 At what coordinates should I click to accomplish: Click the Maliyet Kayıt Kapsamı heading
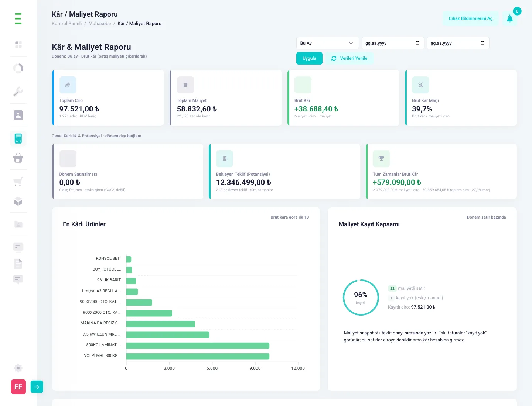(369, 224)
